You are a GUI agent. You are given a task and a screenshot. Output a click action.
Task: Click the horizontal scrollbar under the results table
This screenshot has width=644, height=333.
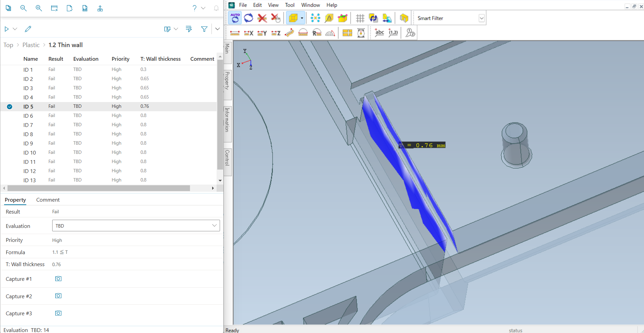coord(99,188)
